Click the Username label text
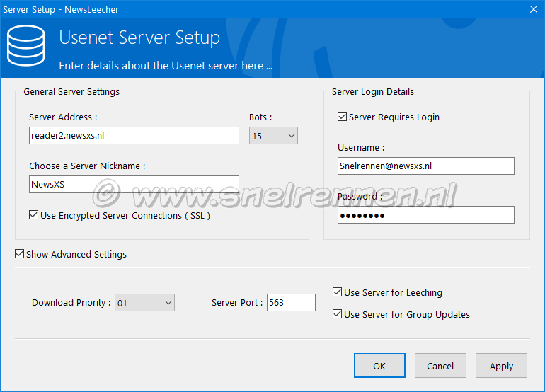The height and width of the screenshot is (392, 545). pyautogui.click(x=361, y=148)
